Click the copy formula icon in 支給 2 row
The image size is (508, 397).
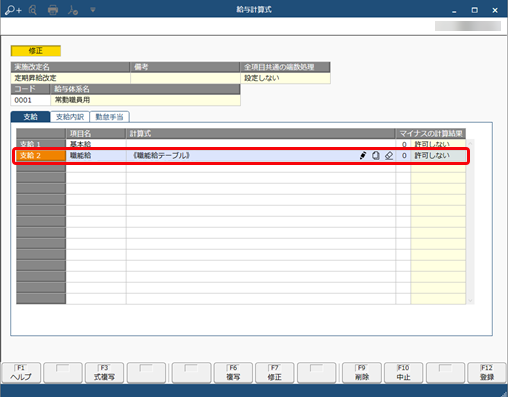pyautogui.click(x=376, y=155)
